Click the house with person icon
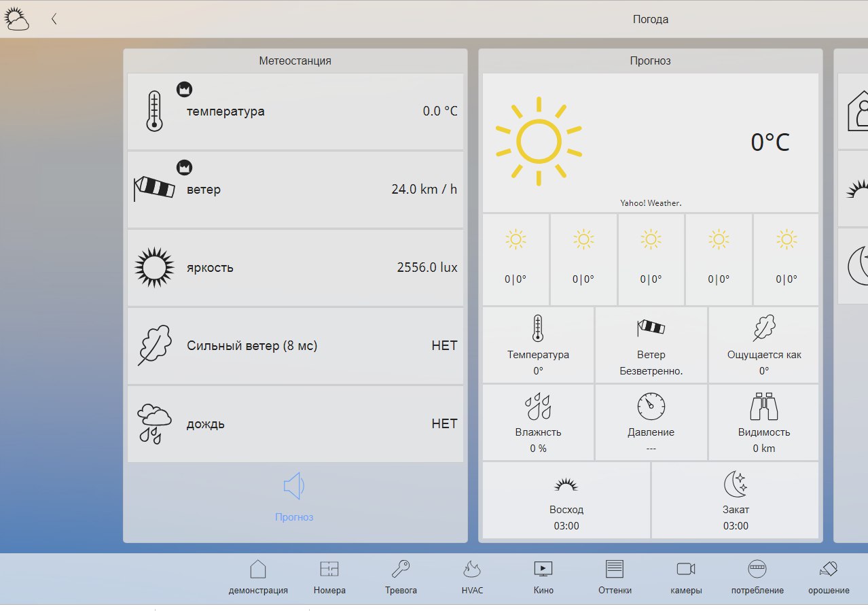 (857, 111)
